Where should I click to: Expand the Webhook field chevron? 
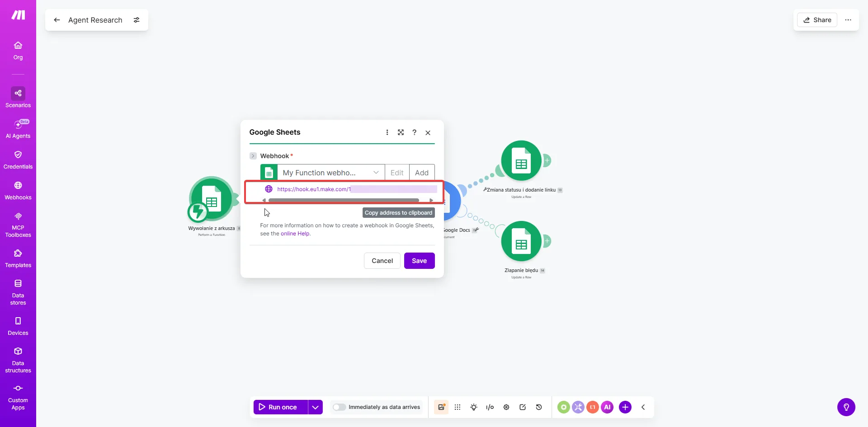[x=253, y=156]
